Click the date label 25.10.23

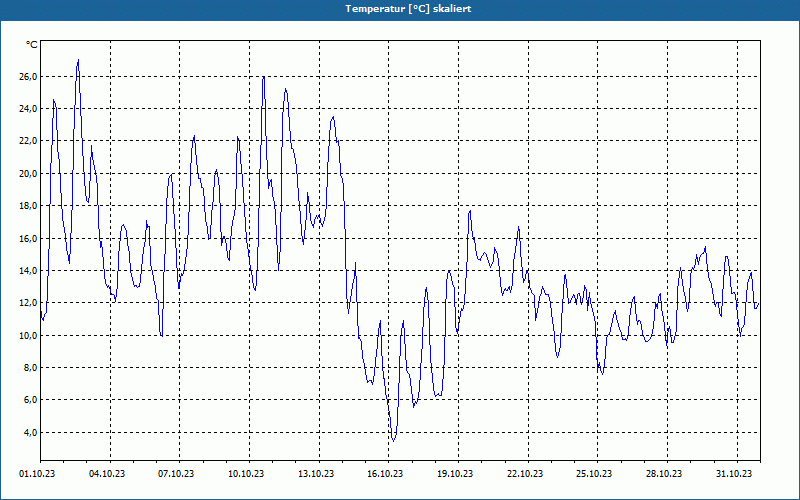point(594,474)
